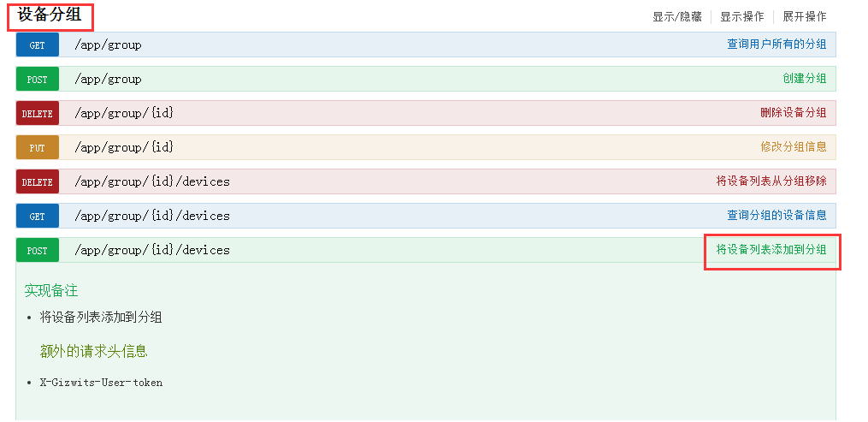Click the PUT method badge
Viewport: 868px width, 422px height.
pos(37,148)
